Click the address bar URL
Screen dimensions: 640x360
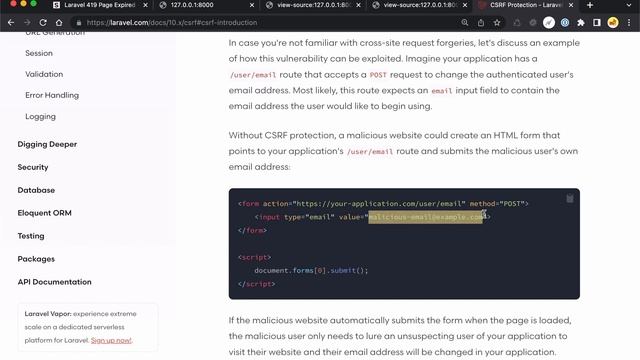pyautogui.click(x=172, y=22)
